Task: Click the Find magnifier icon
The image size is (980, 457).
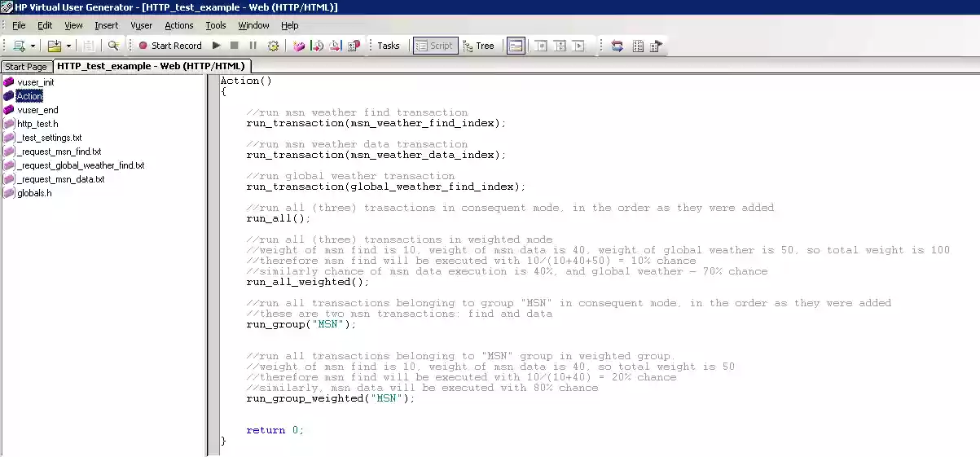Action: pyautogui.click(x=113, y=46)
